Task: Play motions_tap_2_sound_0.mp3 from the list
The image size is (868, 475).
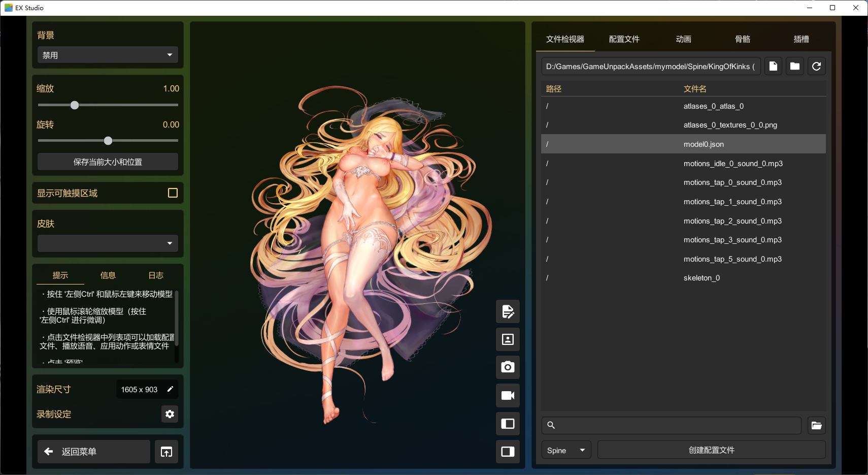Action: coord(683,221)
